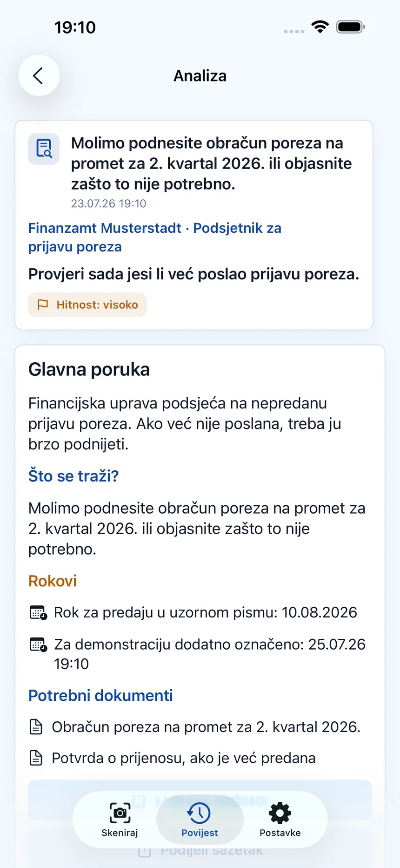Select the Potrebni dokumenti heading

point(100,695)
